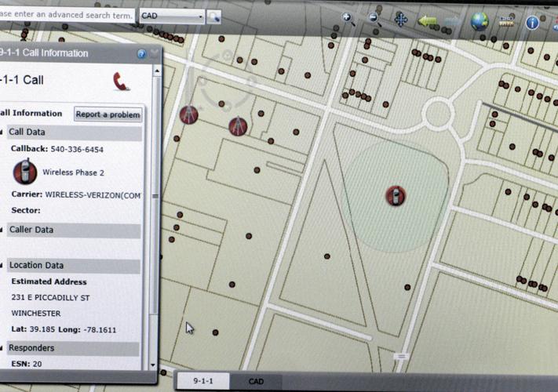Click the zoom in magnifier tool
The height and width of the screenshot is (392, 558).
[x=348, y=19]
